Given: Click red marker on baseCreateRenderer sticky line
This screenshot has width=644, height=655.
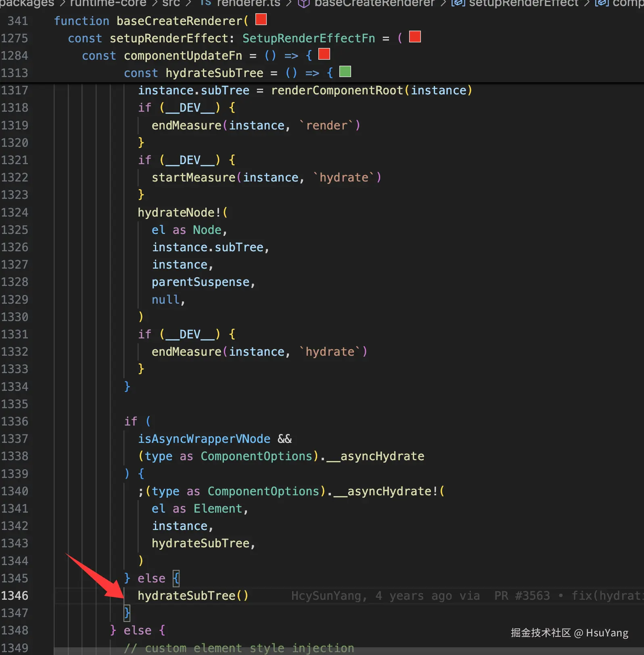Looking at the screenshot, I should coord(261,19).
